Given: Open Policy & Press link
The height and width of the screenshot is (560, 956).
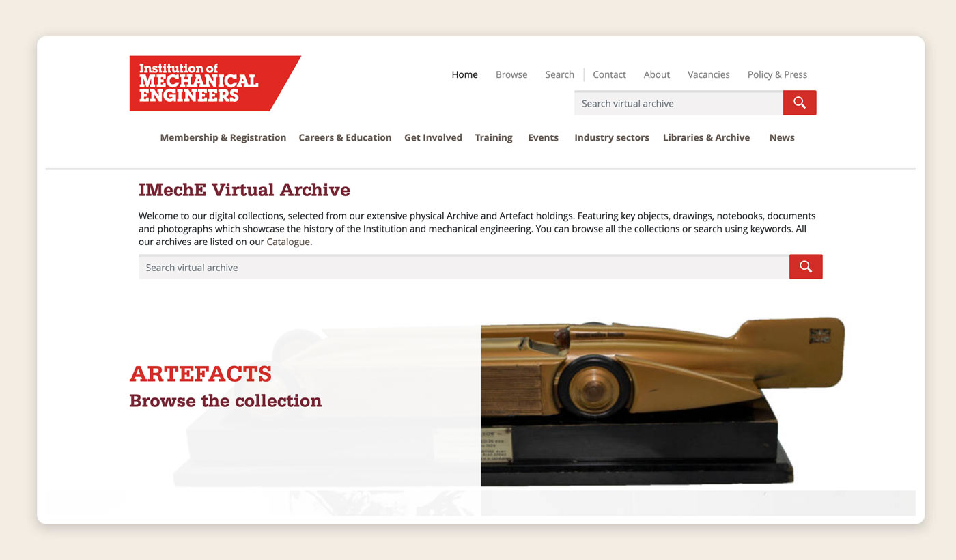Looking at the screenshot, I should (777, 75).
